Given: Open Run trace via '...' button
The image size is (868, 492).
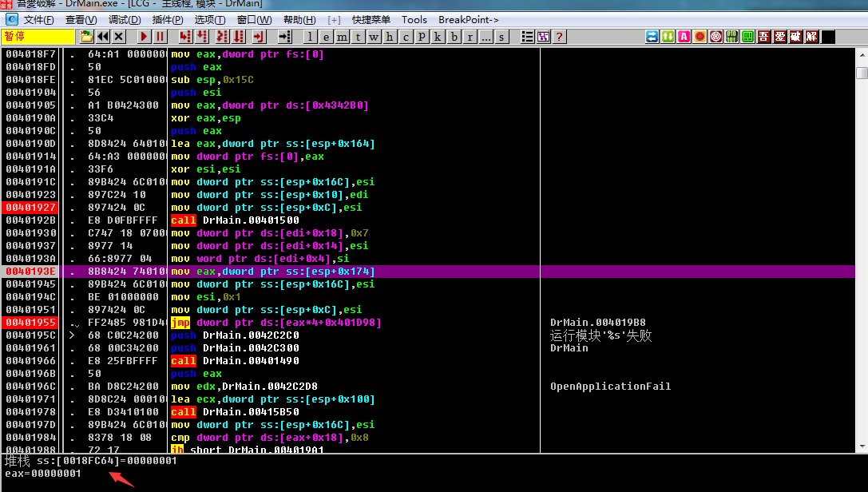Looking at the screenshot, I should [486, 37].
